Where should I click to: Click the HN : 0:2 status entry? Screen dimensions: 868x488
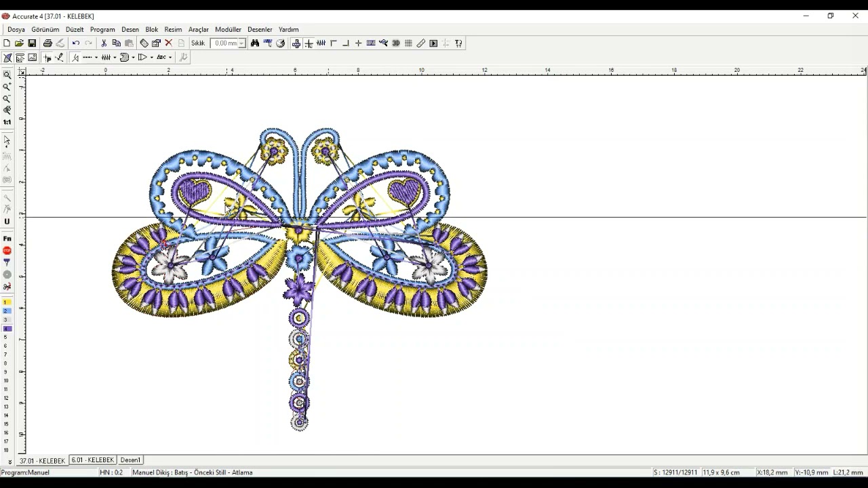(x=111, y=472)
